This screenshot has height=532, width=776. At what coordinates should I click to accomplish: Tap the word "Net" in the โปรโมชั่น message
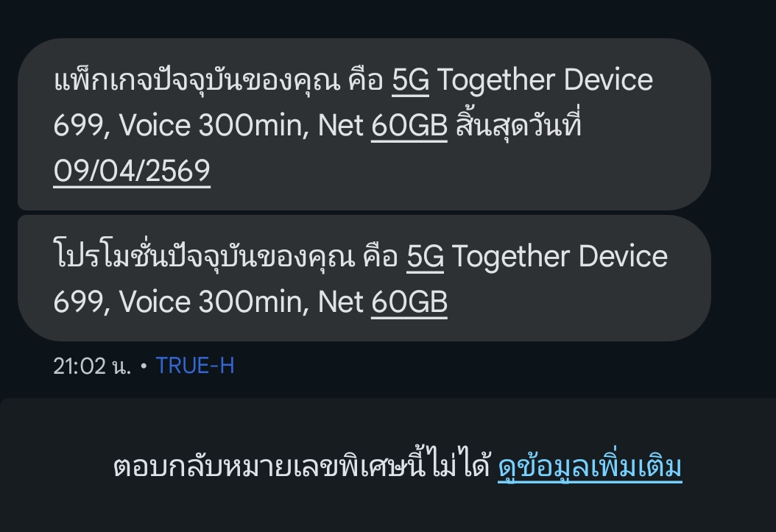(340, 302)
